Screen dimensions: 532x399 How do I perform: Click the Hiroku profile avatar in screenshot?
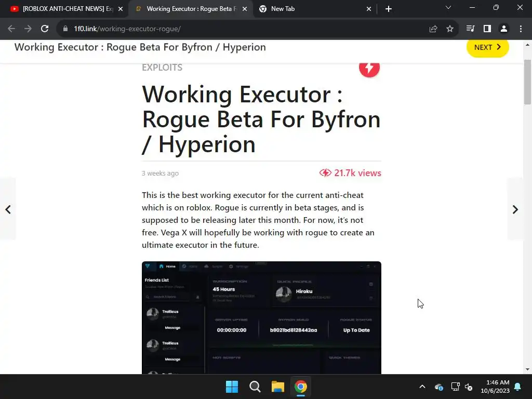click(x=284, y=294)
